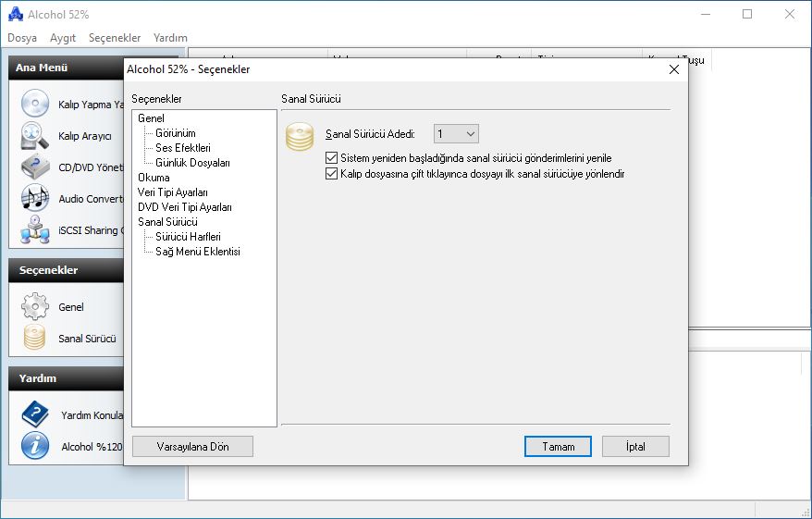Select Sağ Menü Eklentisi tree item
This screenshot has width=812, height=519.
pos(198,252)
